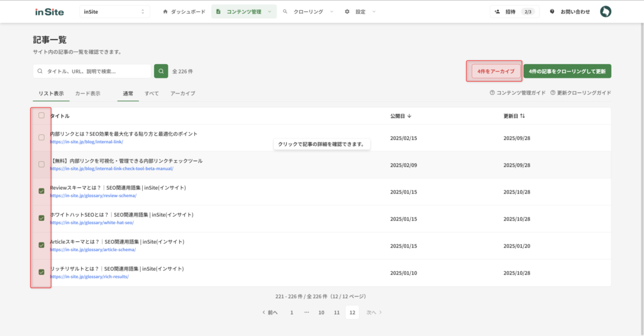Screen dimensions: 644x336
Task: Expand the コンテンツ管理 menu chevron
Action: pos(269,11)
